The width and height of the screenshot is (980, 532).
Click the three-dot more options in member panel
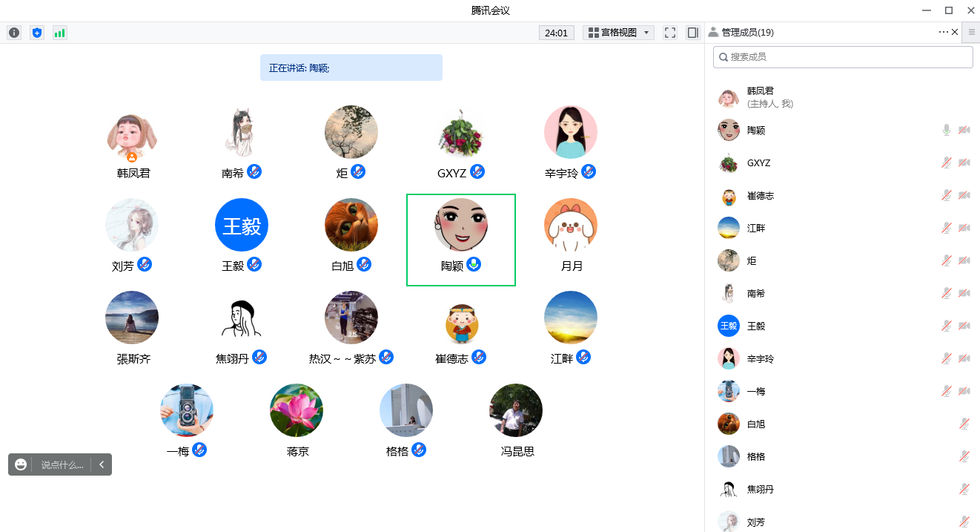[943, 32]
